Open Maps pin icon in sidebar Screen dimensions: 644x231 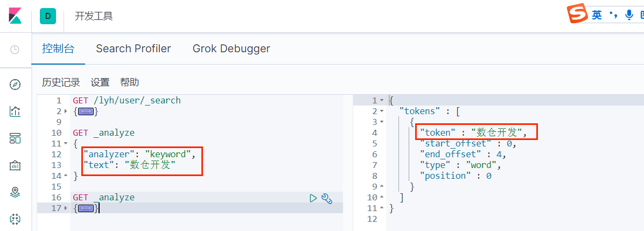[15, 192]
